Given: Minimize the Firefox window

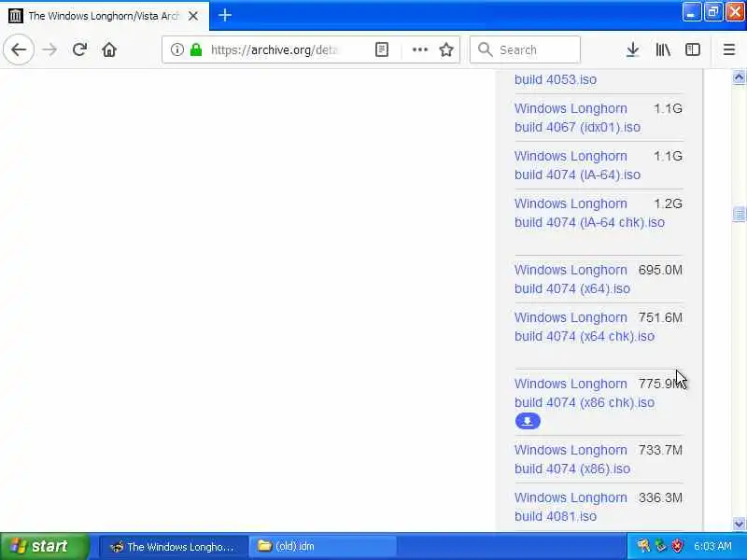Looking at the screenshot, I should (x=691, y=12).
